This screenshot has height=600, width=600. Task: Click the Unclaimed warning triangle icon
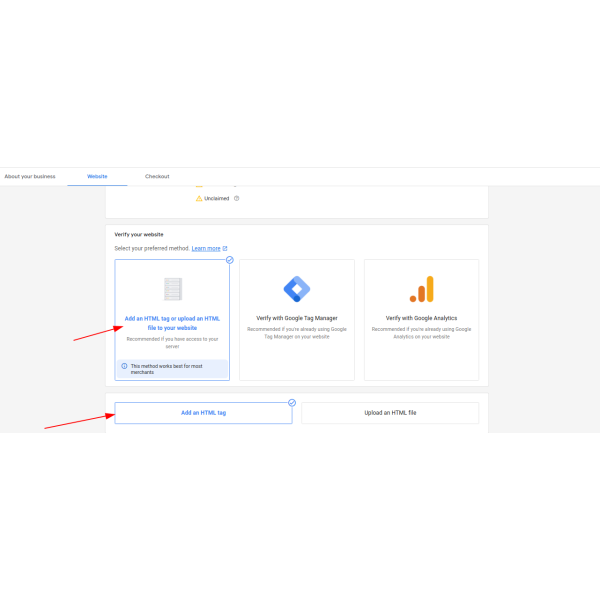click(x=199, y=198)
